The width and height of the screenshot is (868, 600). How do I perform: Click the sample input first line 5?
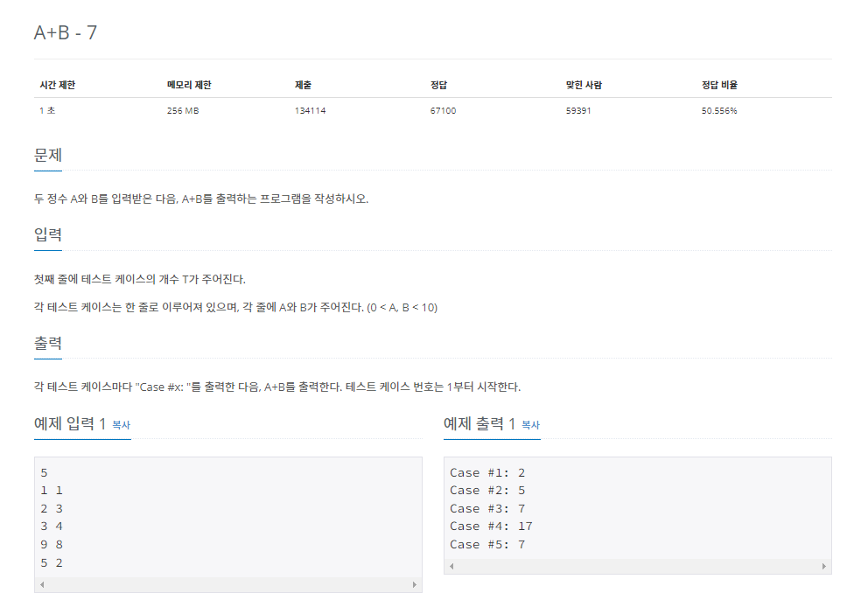click(45, 472)
